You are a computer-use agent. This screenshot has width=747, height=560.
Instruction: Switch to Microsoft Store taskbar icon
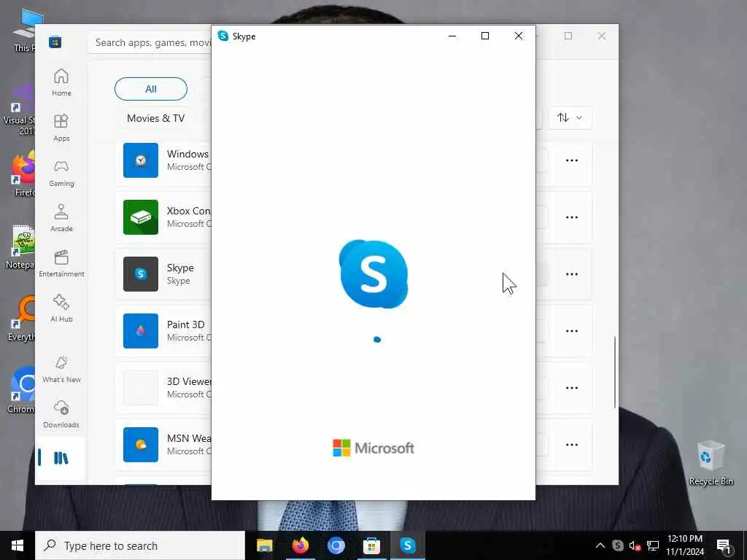(x=371, y=545)
